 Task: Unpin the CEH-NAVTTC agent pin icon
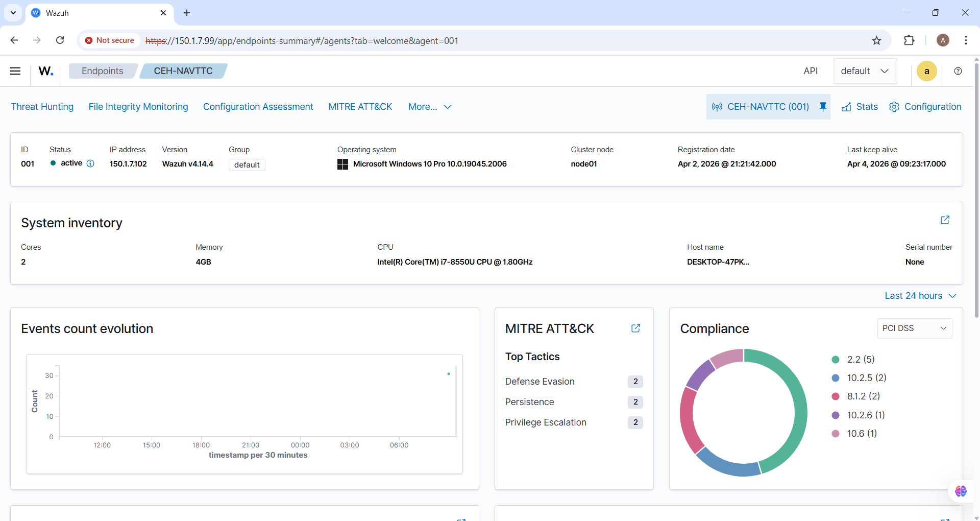tap(823, 106)
